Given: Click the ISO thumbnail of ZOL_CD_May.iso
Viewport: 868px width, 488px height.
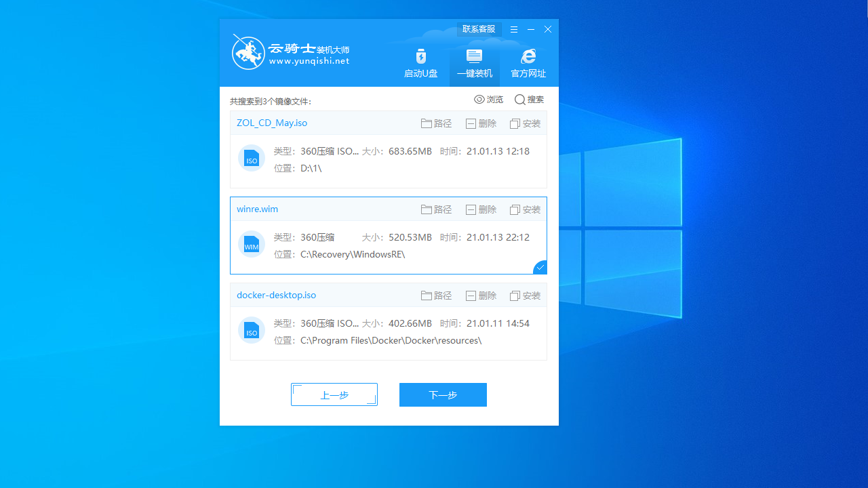Looking at the screenshot, I should (x=252, y=157).
